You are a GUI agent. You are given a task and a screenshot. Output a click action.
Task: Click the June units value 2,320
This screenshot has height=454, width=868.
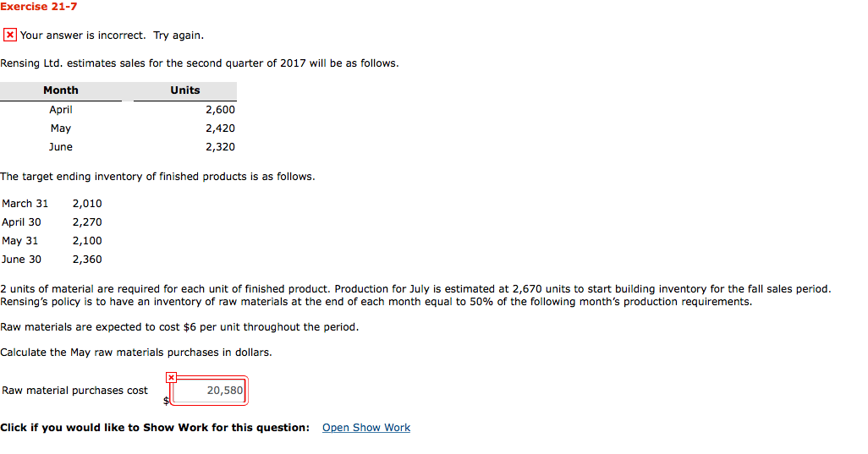[x=220, y=147]
